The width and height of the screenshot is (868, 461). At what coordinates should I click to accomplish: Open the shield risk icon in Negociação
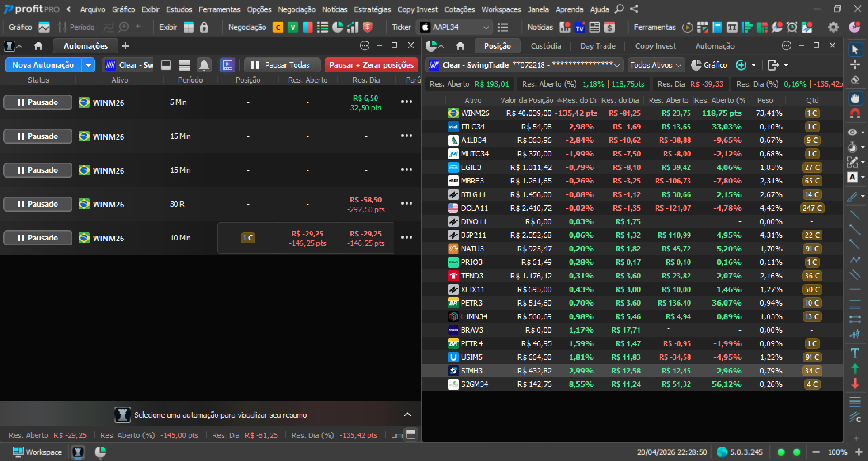pos(368,27)
